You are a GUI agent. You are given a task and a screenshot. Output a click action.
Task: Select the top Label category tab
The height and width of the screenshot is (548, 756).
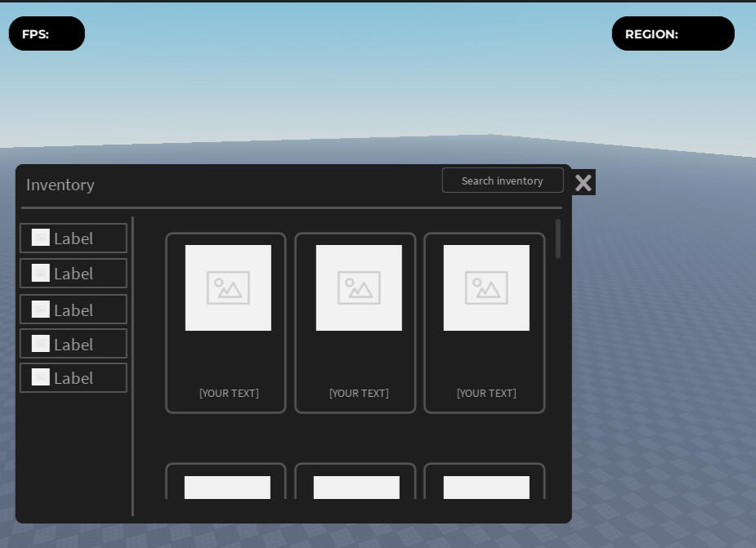coord(73,238)
